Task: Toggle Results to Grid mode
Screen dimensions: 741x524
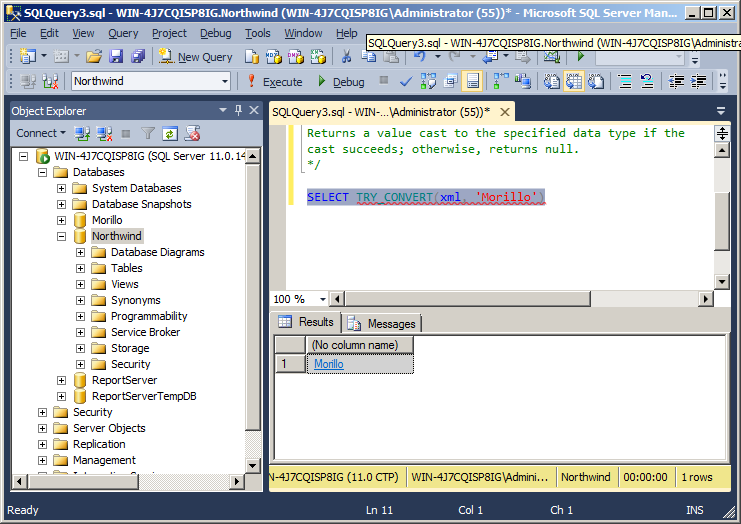Action: click(574, 81)
